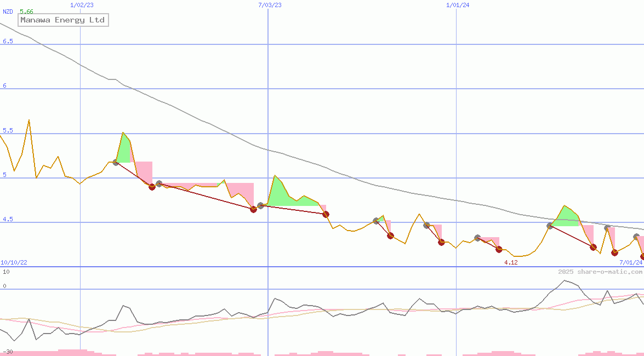Click the red marker ending the longest trade line
644x356 pixels.
[253, 209]
